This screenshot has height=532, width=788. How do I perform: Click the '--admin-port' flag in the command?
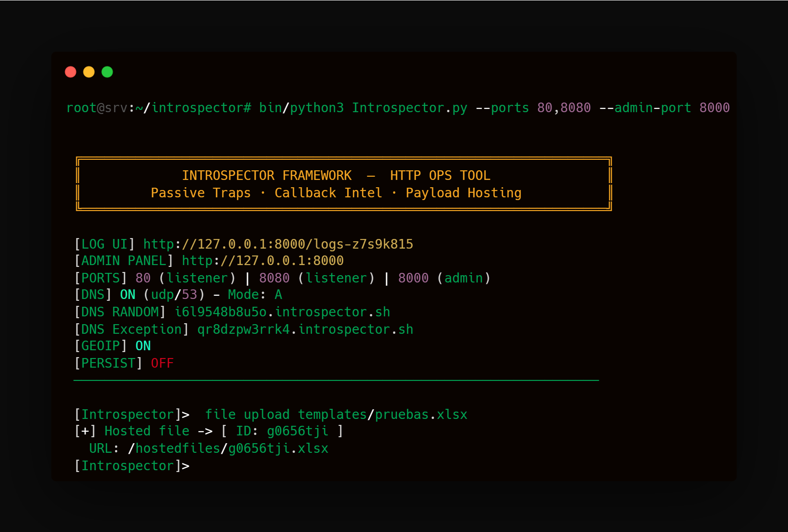click(645, 108)
